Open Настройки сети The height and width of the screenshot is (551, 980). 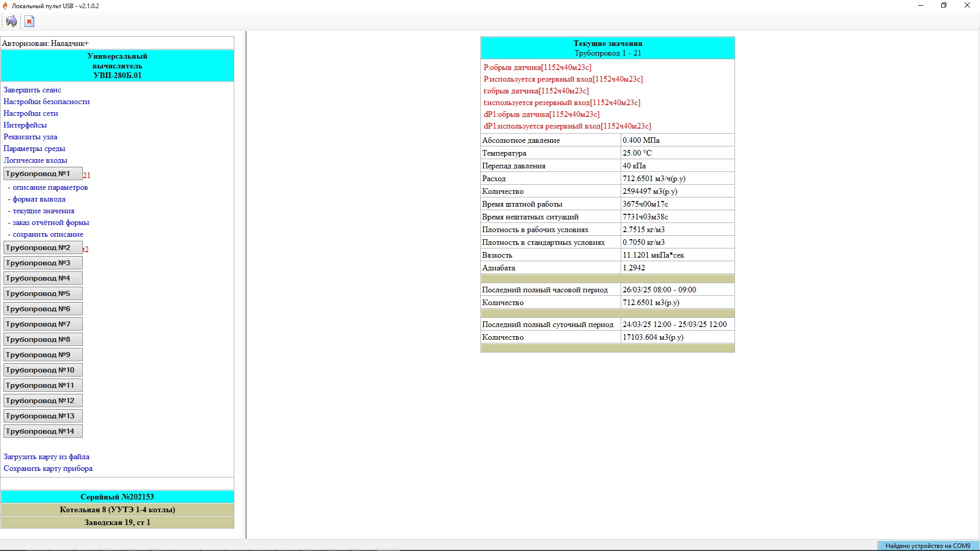31,113
